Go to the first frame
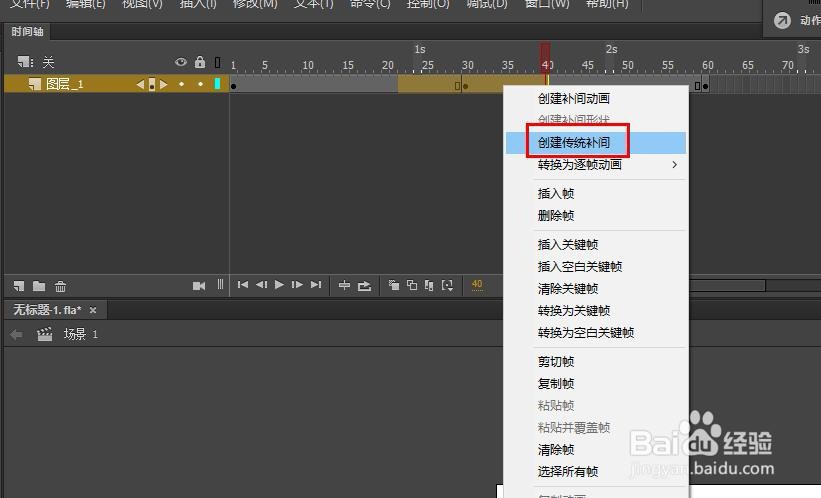Image resolution: width=821 pixels, height=498 pixels. coord(242,284)
